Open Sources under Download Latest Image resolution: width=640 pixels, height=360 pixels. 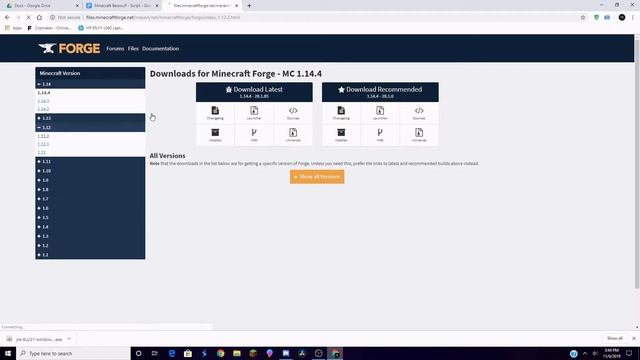[293, 113]
